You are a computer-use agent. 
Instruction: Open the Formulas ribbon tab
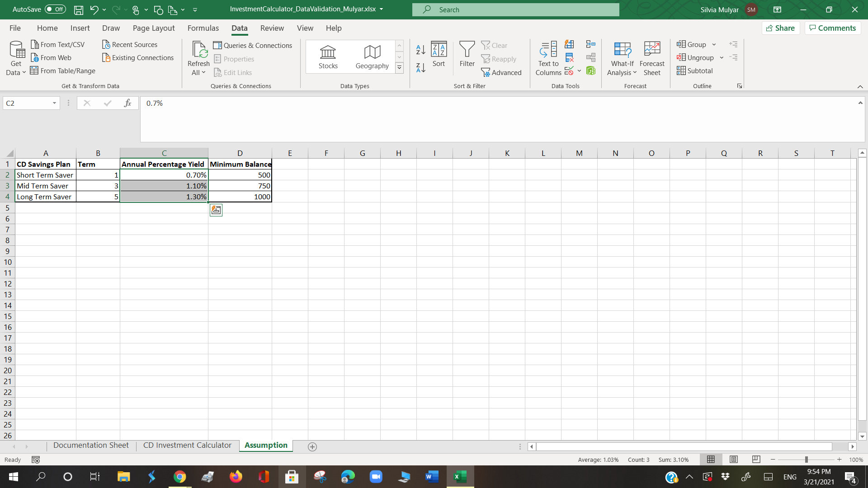click(203, 28)
